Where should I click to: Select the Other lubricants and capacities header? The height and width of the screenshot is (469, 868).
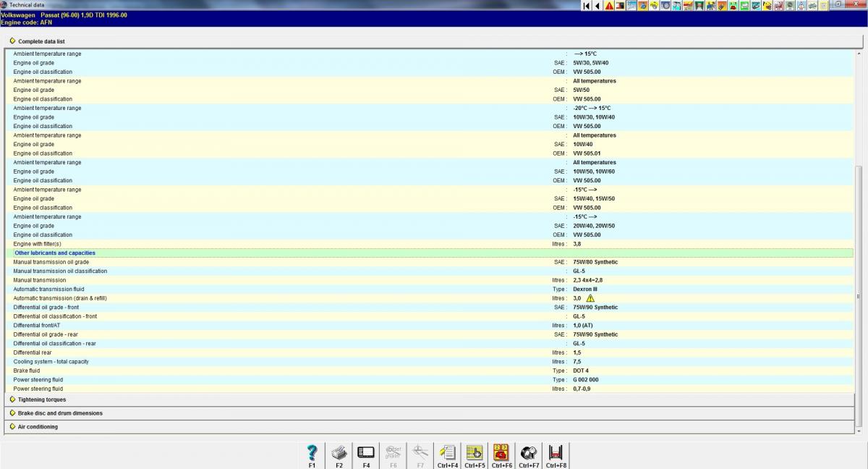click(x=429, y=253)
